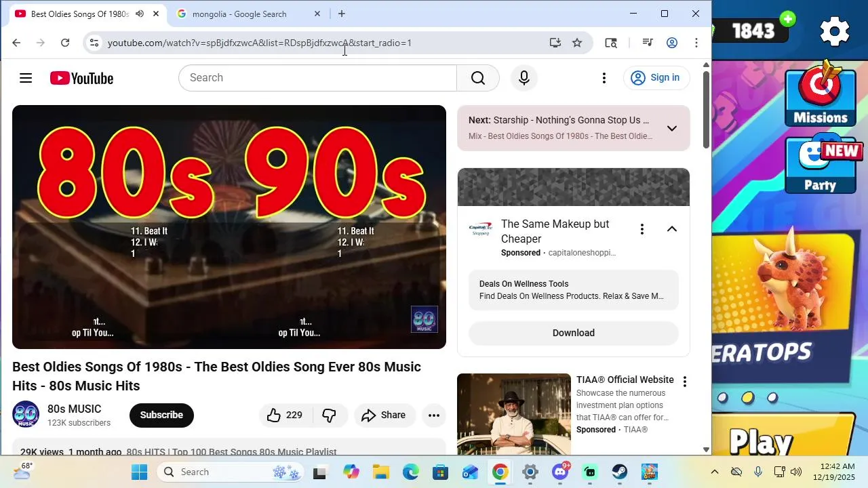This screenshot has height=488, width=868.
Task: Subscribe to 80s MUSIC channel
Action: click(x=161, y=415)
